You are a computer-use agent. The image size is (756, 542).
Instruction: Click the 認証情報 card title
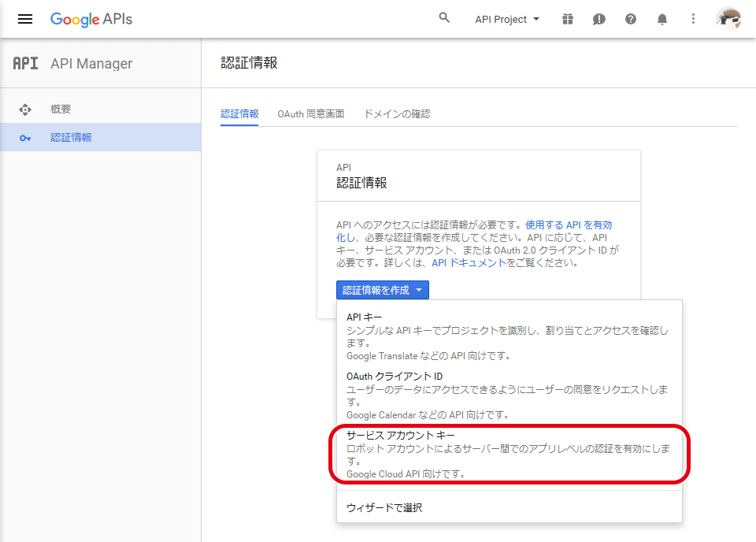(x=361, y=183)
